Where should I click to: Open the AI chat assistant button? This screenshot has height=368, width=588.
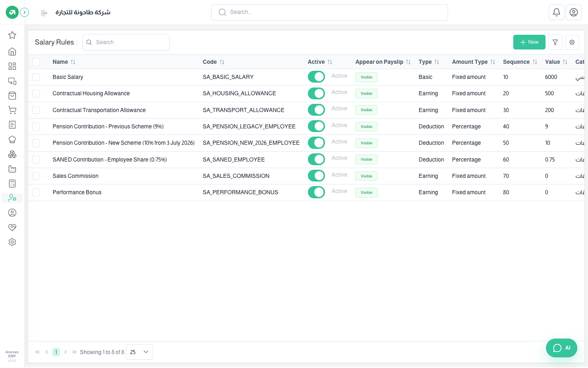point(561,348)
